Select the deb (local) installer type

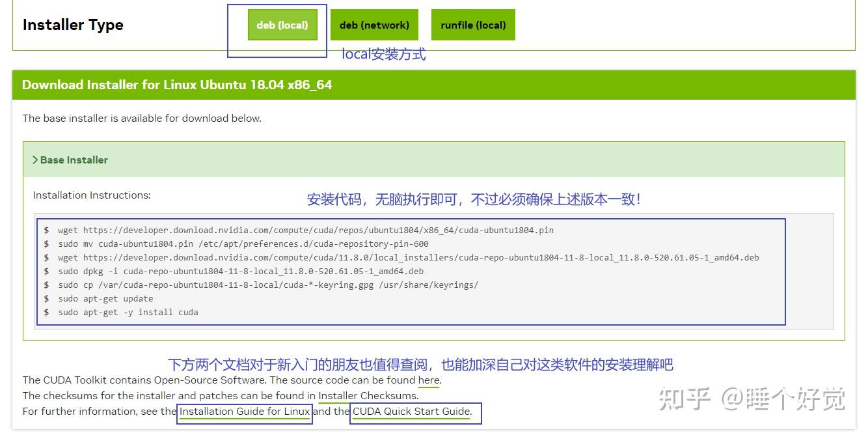click(282, 25)
